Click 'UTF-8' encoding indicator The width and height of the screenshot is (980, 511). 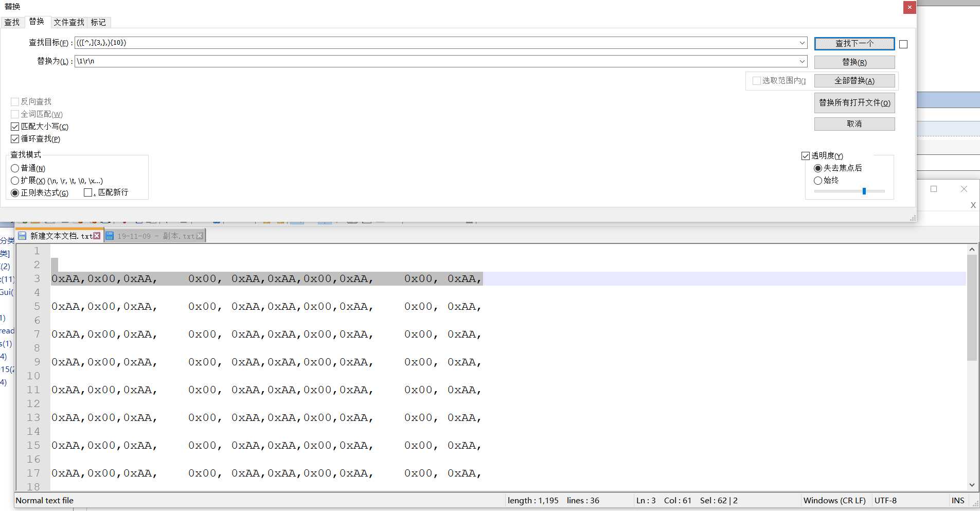pos(885,500)
